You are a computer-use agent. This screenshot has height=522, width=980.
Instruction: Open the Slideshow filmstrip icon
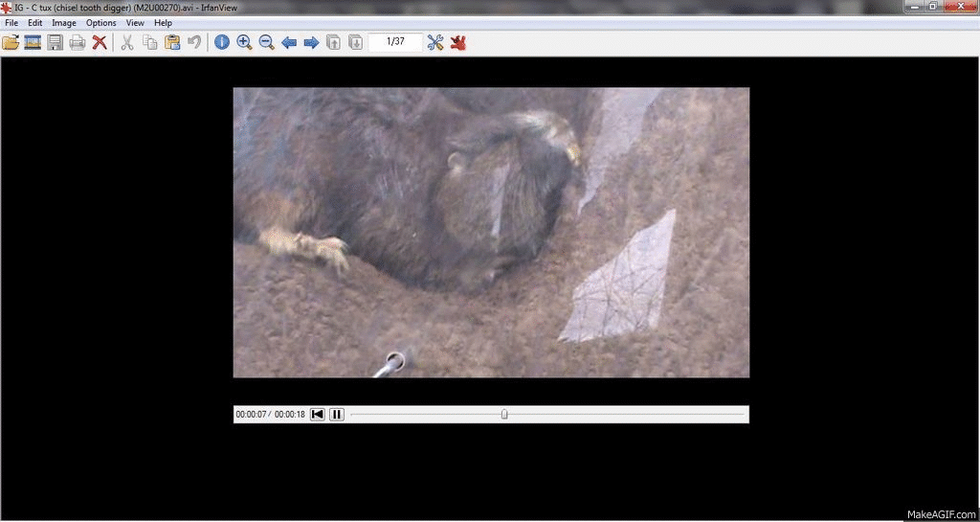pos(33,42)
